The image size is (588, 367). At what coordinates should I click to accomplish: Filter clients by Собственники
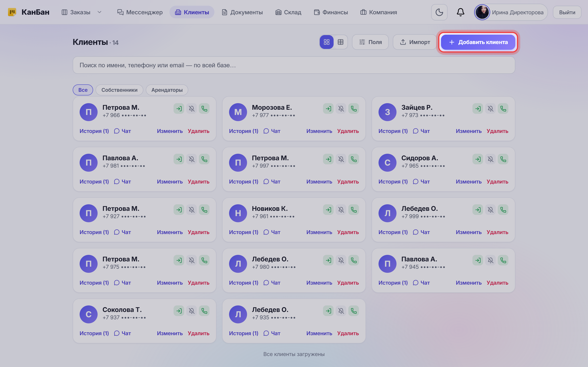(x=119, y=90)
